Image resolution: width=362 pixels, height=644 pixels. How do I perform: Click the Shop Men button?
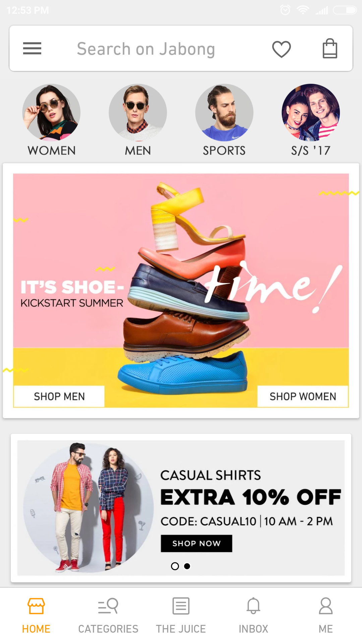click(x=59, y=396)
